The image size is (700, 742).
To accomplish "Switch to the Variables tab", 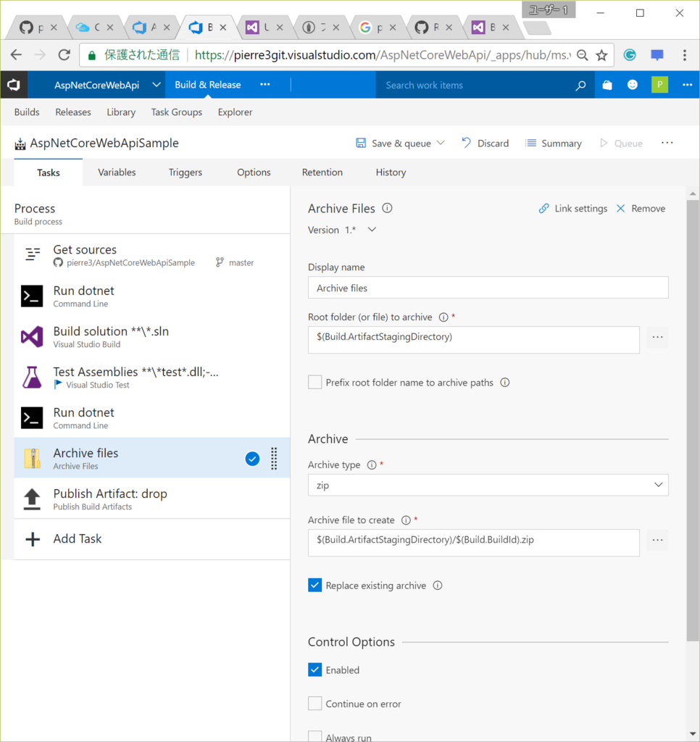I will [x=117, y=172].
